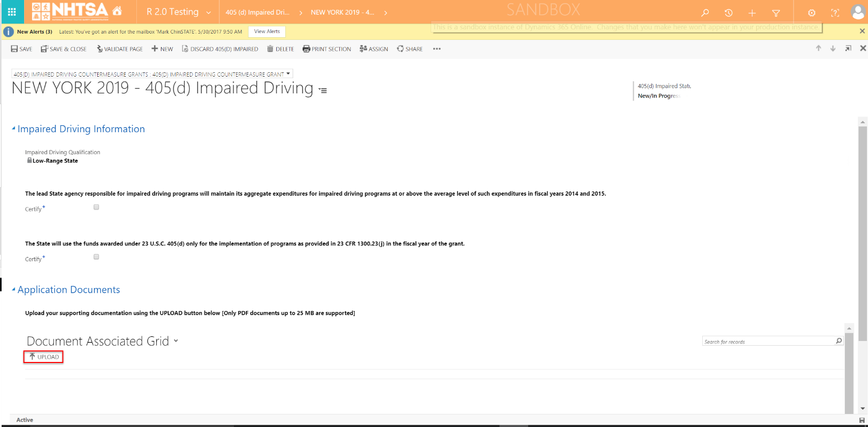Click the plus quick create icon
Image resolution: width=868 pixels, height=427 pixels.
[x=752, y=13]
